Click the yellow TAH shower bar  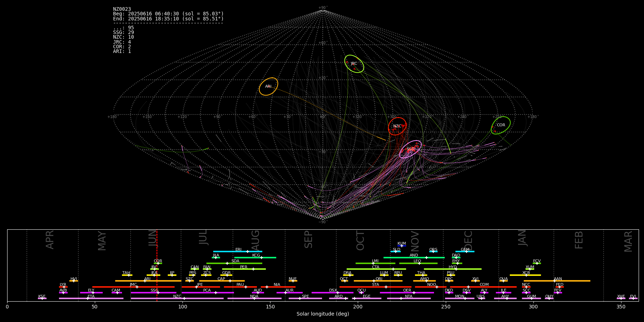click(127, 275)
